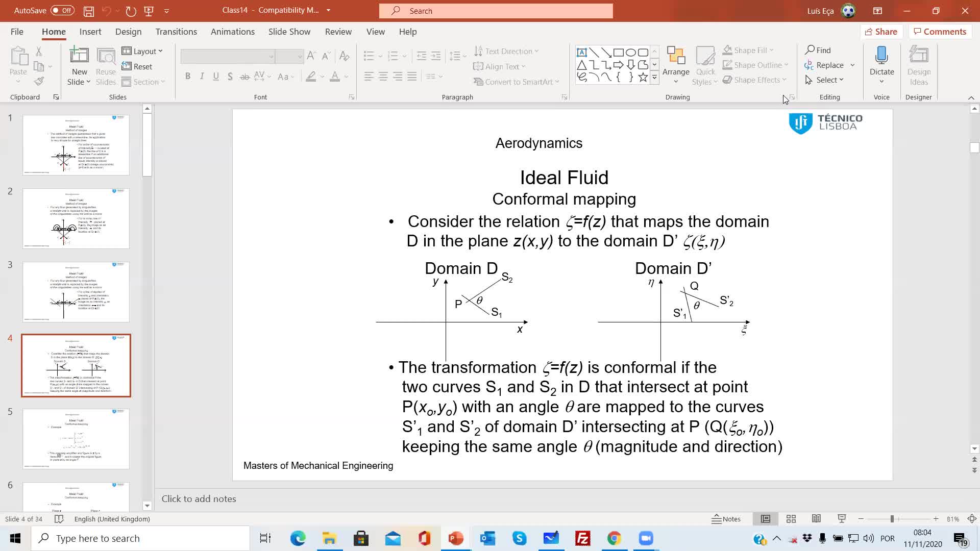This screenshot has width=980, height=551.
Task: Toggle Bold formatting
Action: point(188,76)
